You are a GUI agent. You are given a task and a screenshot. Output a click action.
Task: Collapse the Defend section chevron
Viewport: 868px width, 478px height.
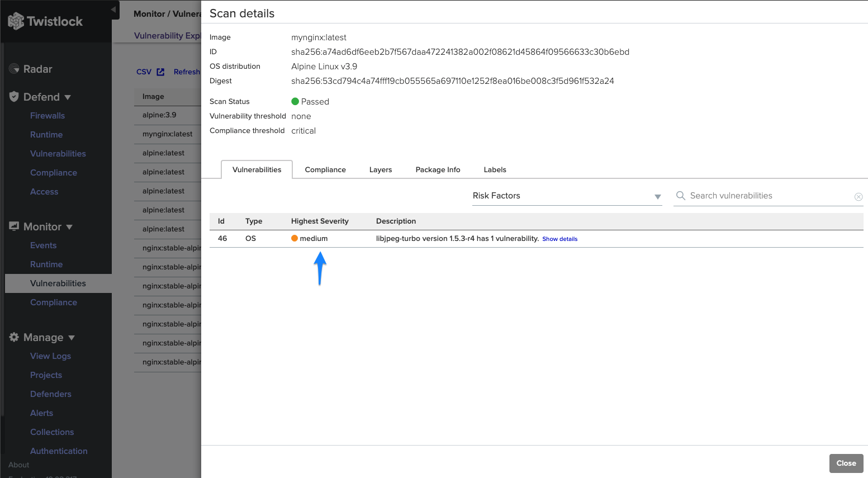tap(68, 97)
